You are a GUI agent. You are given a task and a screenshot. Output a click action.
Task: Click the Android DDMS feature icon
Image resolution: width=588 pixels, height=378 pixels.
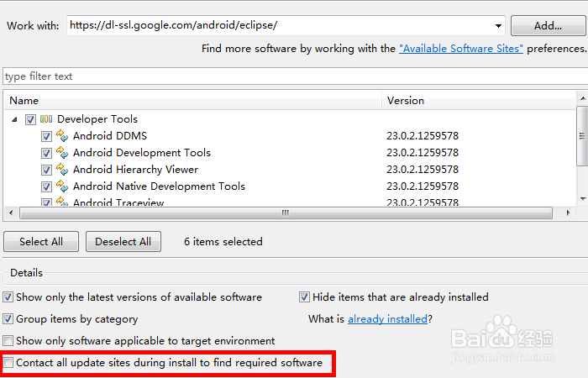click(62, 135)
